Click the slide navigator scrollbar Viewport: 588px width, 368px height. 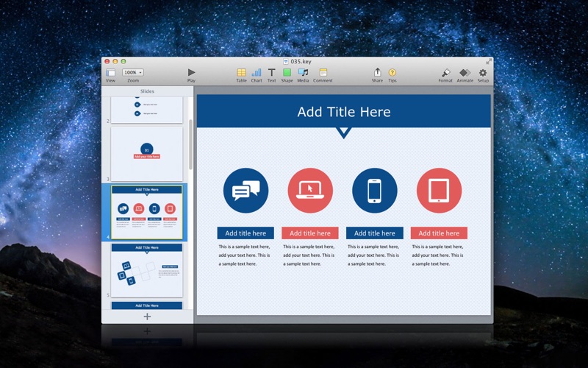coord(190,144)
